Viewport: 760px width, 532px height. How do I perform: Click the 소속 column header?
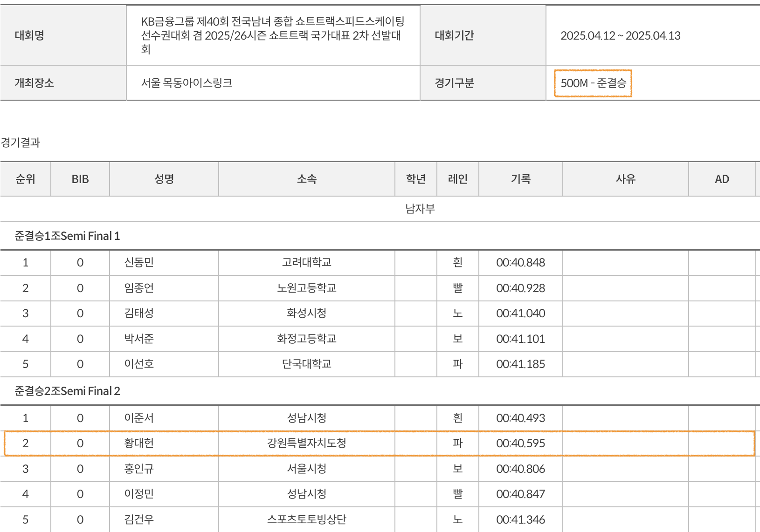(306, 179)
